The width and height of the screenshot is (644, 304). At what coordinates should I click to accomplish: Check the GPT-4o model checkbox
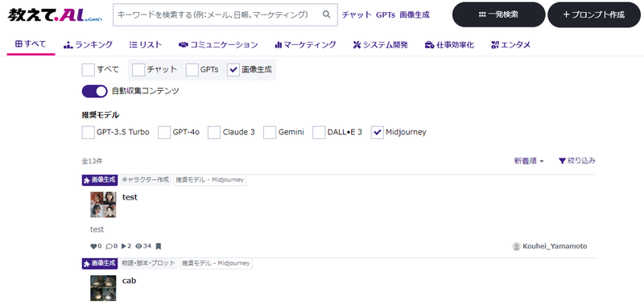tap(164, 133)
